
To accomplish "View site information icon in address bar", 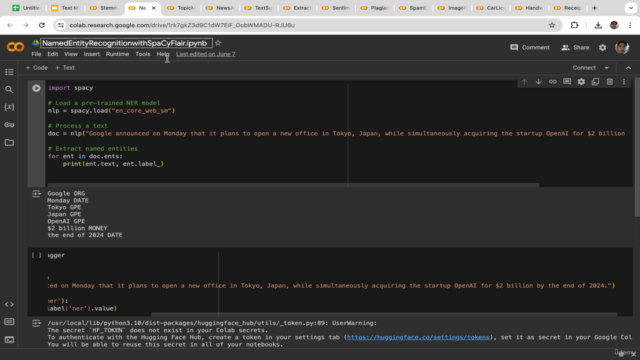I will 61,25.
